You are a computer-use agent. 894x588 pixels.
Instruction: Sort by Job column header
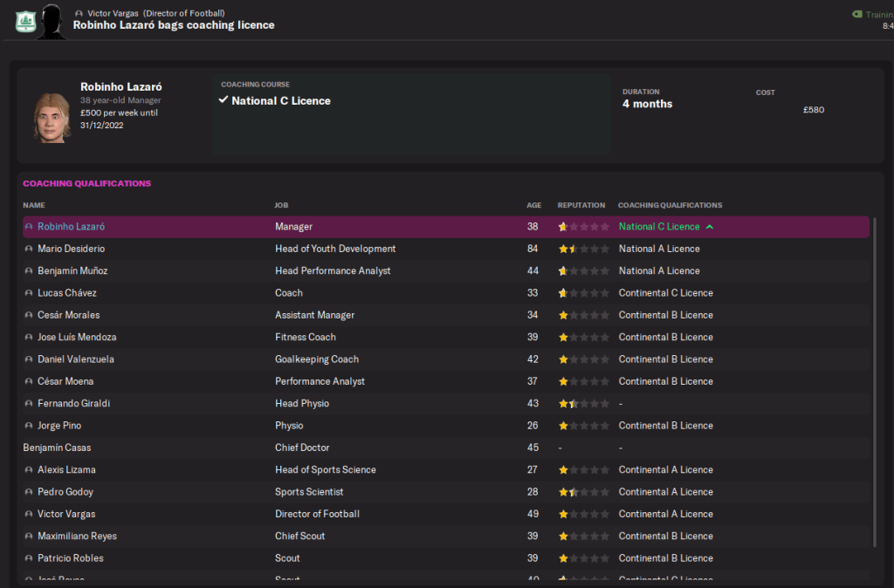[281, 205]
